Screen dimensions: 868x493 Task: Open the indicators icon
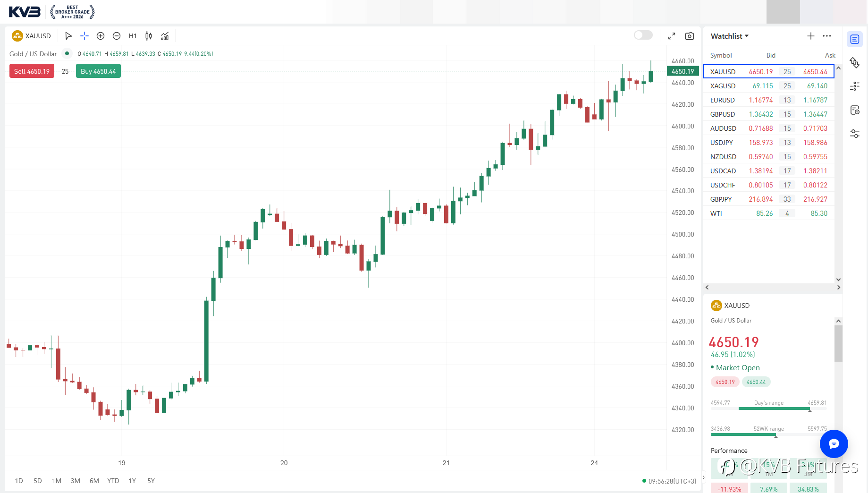pos(165,36)
